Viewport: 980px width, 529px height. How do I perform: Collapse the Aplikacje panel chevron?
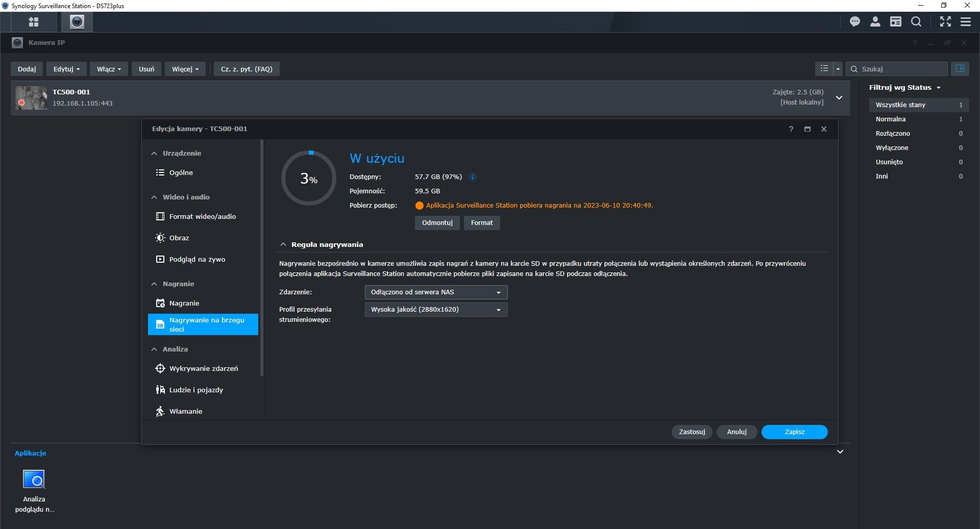click(x=840, y=451)
